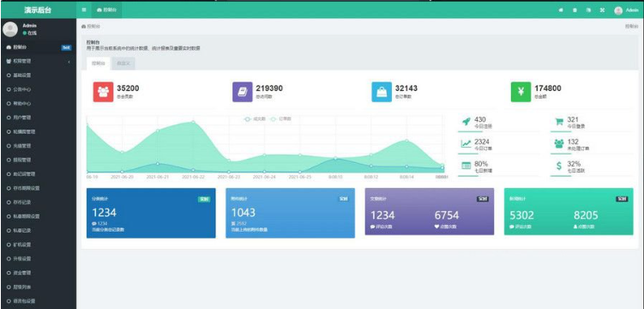Click the blue card showing 1043
Screen dimensions: 644x309
point(290,213)
